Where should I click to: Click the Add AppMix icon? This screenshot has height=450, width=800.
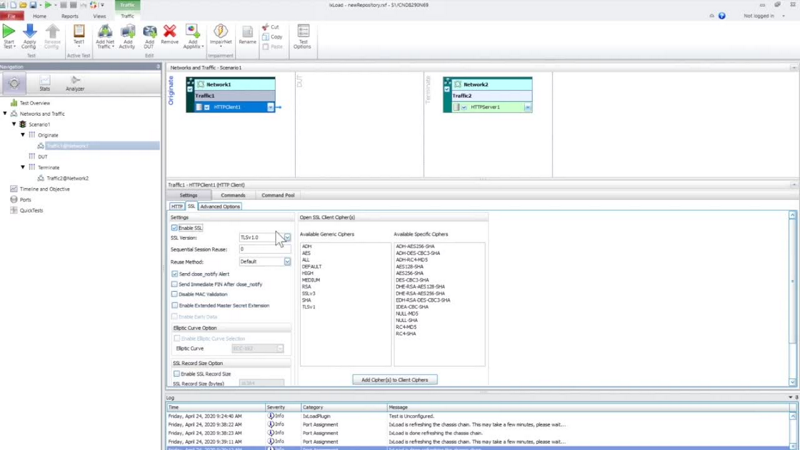click(193, 31)
